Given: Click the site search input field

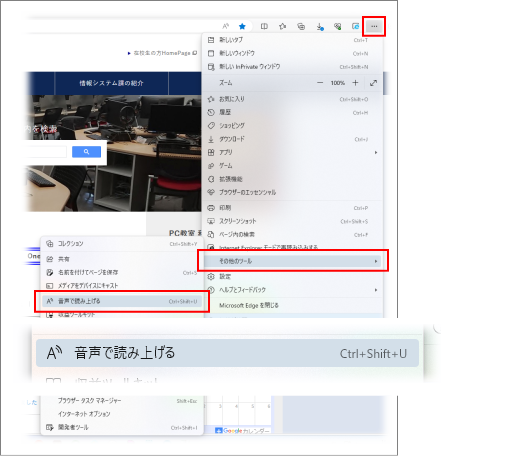Looking at the screenshot, I should tap(45, 152).
